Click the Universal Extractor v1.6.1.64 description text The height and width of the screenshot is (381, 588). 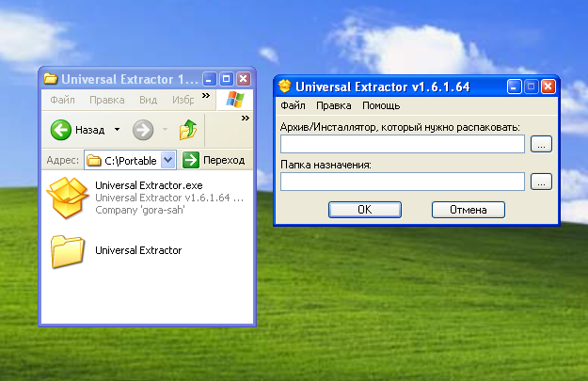click(169, 198)
